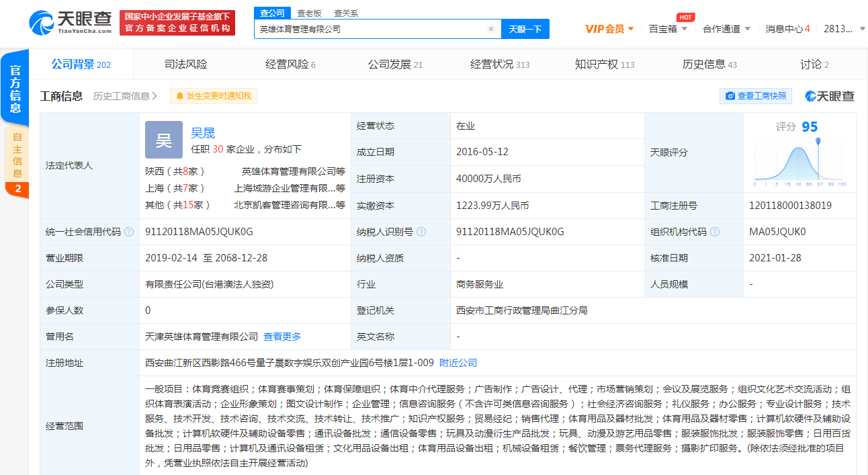Open the 天眼评分 distribution chart
The image size is (868, 475).
click(799, 162)
